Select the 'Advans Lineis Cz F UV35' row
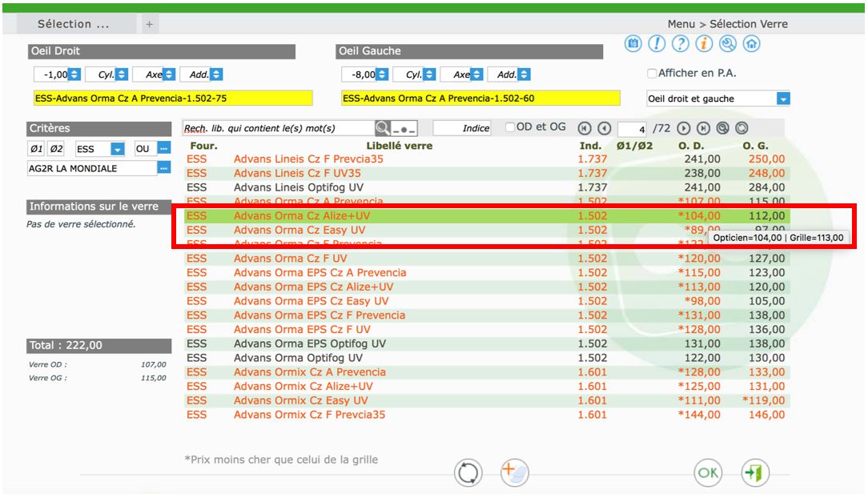This screenshot has width=868, height=498. [x=487, y=173]
